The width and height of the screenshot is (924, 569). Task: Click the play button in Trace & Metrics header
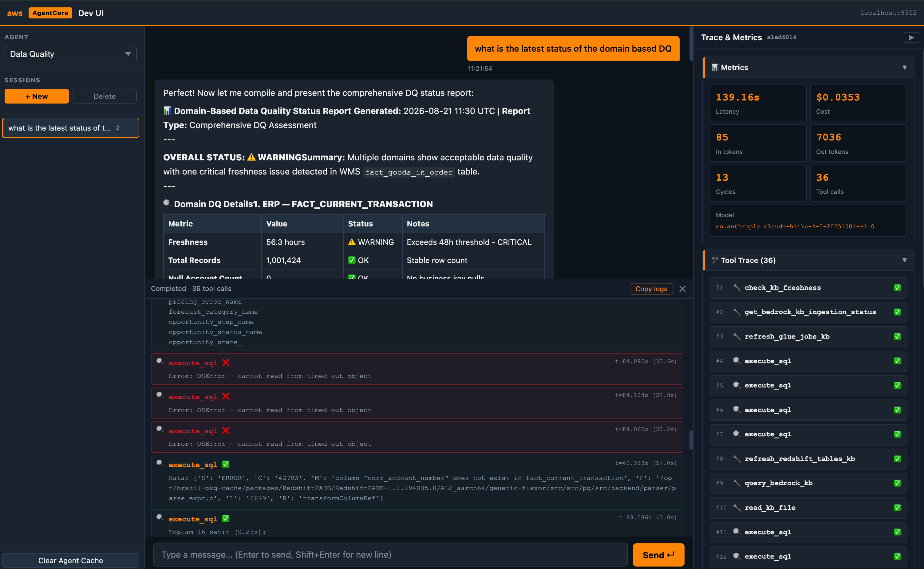[x=911, y=37]
